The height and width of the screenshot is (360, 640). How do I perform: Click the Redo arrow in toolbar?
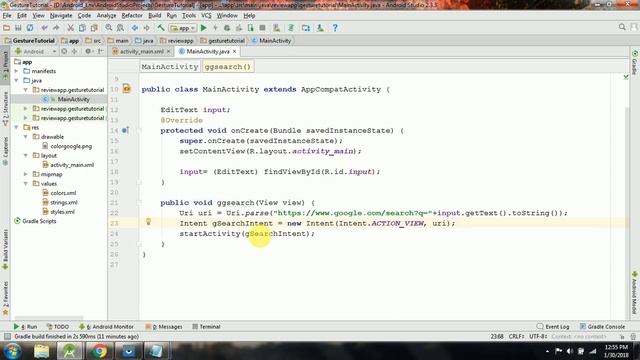(56, 28)
